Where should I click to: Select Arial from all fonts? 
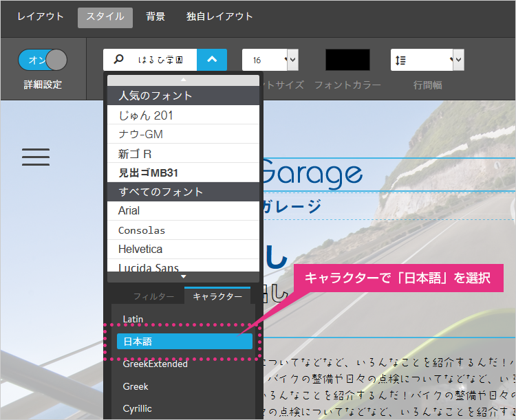point(183,211)
